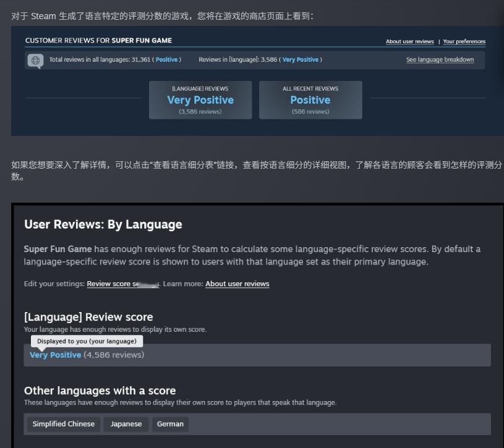The height and width of the screenshot is (448, 504).
Task: Click 'CUSTOMER REVIEWS FOR SUPER FUN GAME' title
Action: 99,40
